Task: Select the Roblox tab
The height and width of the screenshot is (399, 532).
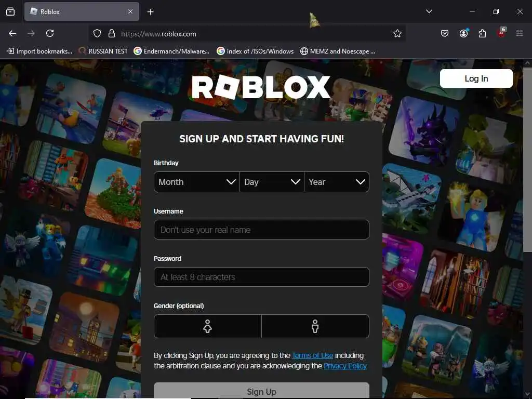Action: pyautogui.click(x=82, y=11)
